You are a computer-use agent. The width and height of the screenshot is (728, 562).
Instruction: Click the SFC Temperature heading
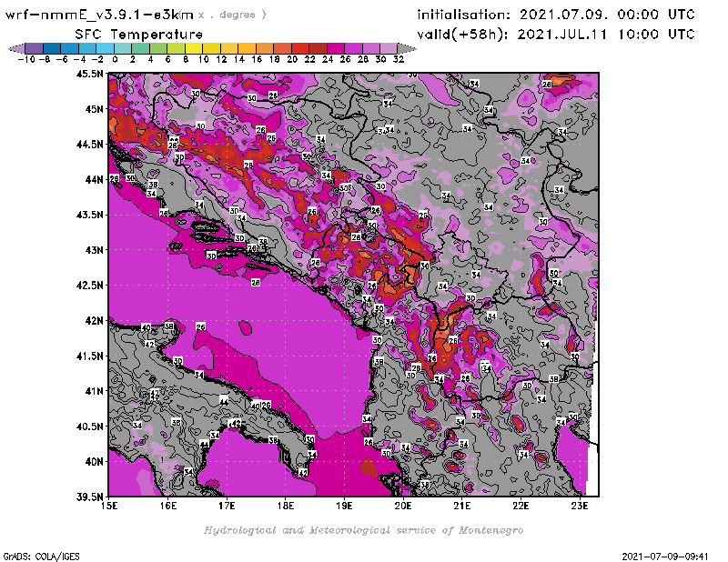tap(139, 35)
